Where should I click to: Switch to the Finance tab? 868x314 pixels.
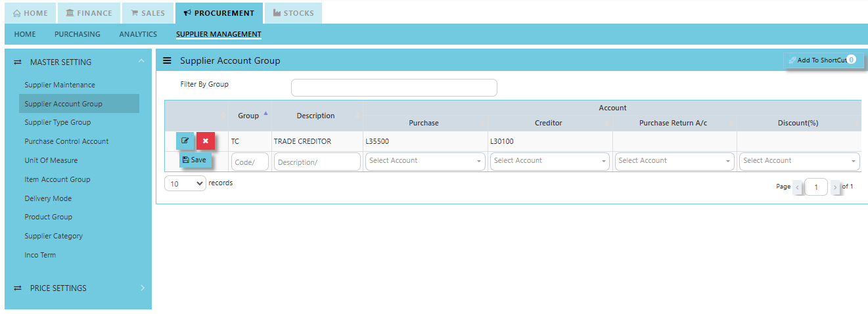click(x=89, y=13)
